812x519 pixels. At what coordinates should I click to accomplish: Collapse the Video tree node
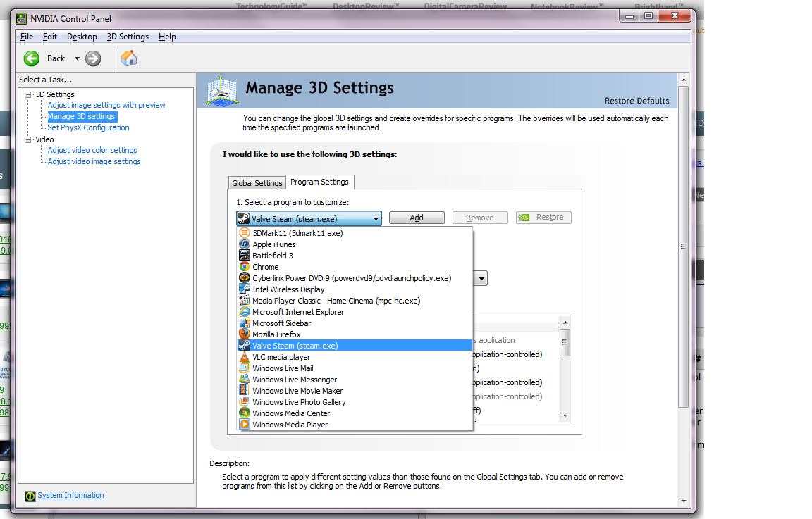[x=28, y=139]
